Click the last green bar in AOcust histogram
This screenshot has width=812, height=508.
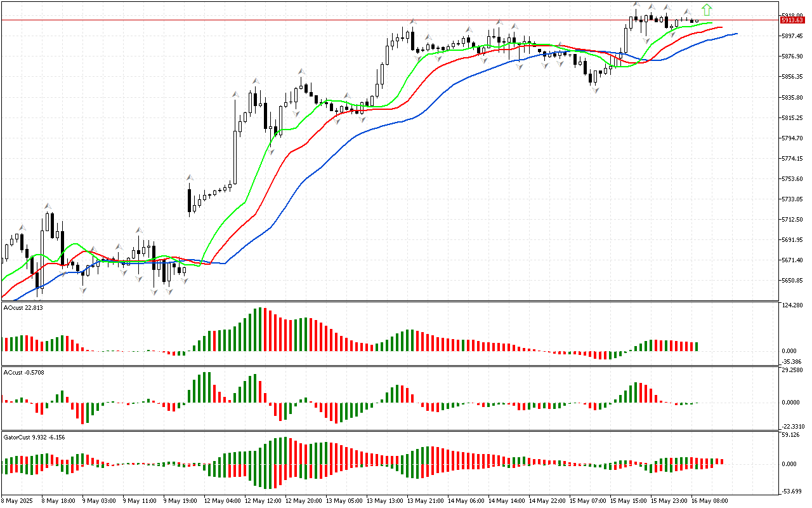point(697,347)
